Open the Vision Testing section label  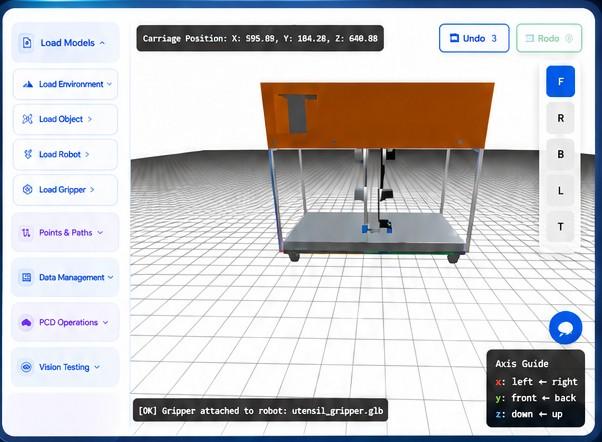coord(64,367)
